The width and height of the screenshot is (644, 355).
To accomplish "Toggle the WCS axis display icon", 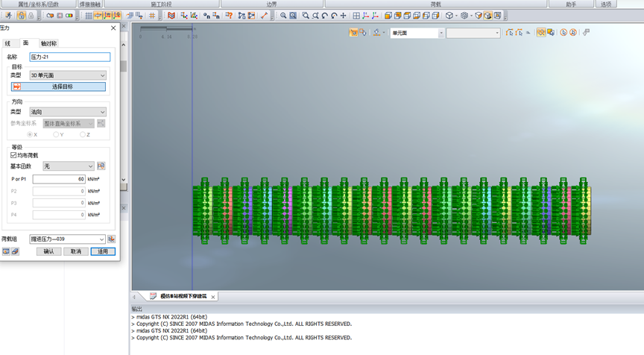I will tap(107, 16).
